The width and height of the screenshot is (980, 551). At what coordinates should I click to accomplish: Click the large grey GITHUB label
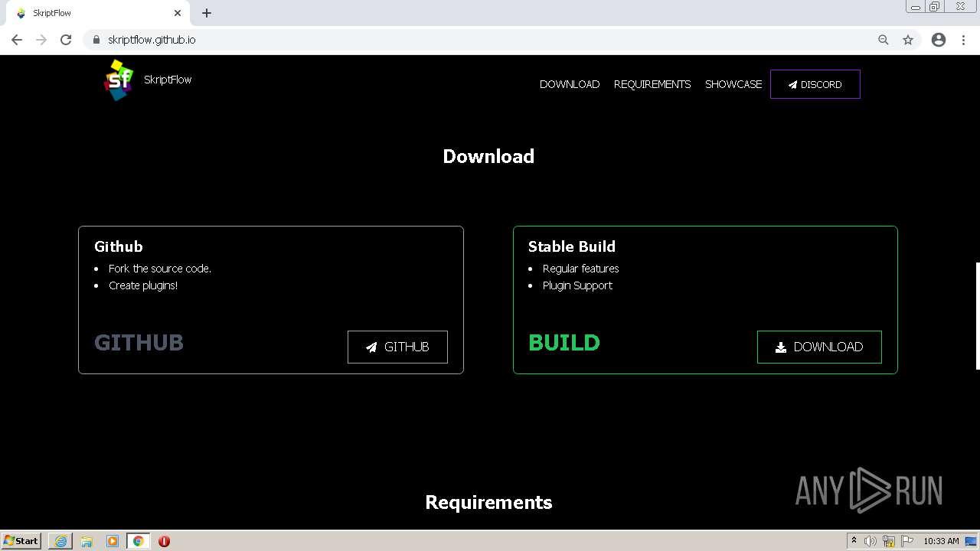[139, 342]
